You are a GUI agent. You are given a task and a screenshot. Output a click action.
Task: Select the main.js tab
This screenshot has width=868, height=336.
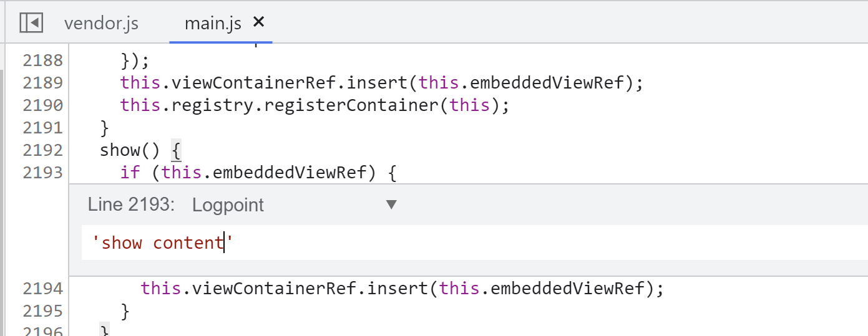[x=213, y=24]
